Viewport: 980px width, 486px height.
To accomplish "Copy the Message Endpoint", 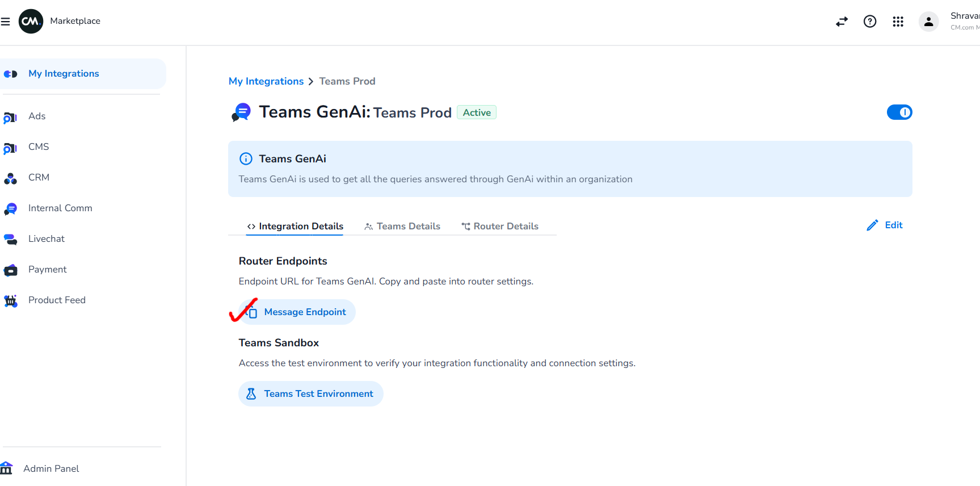I will (x=297, y=312).
